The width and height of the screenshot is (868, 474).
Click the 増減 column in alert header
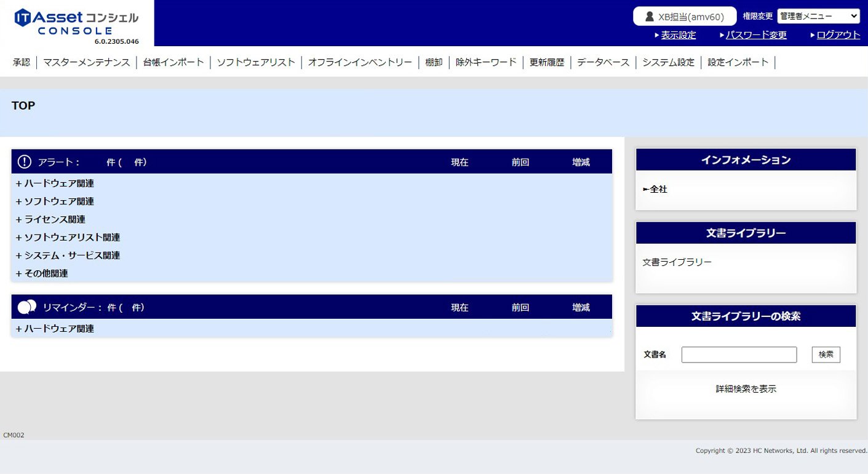581,163
